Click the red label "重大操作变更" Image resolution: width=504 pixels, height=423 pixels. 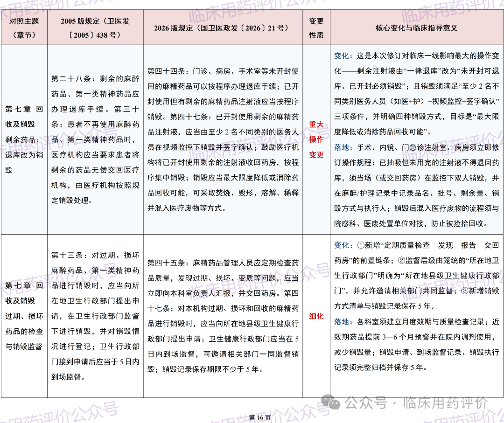(316, 139)
